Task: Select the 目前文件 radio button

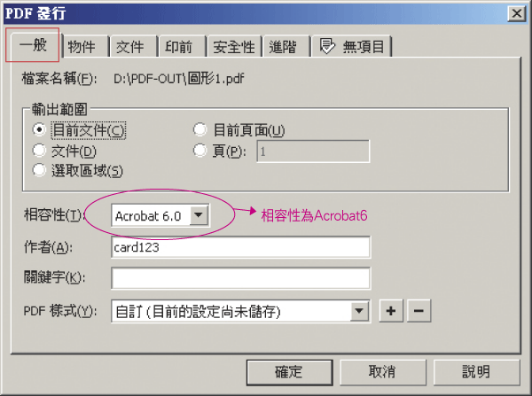Action: tap(39, 129)
